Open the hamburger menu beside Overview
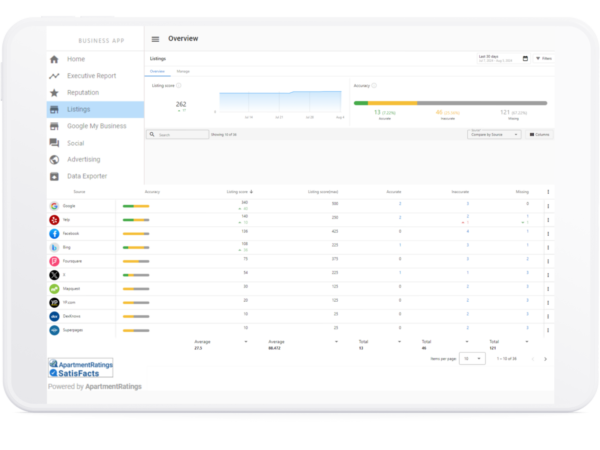The image size is (600, 450). (x=155, y=39)
